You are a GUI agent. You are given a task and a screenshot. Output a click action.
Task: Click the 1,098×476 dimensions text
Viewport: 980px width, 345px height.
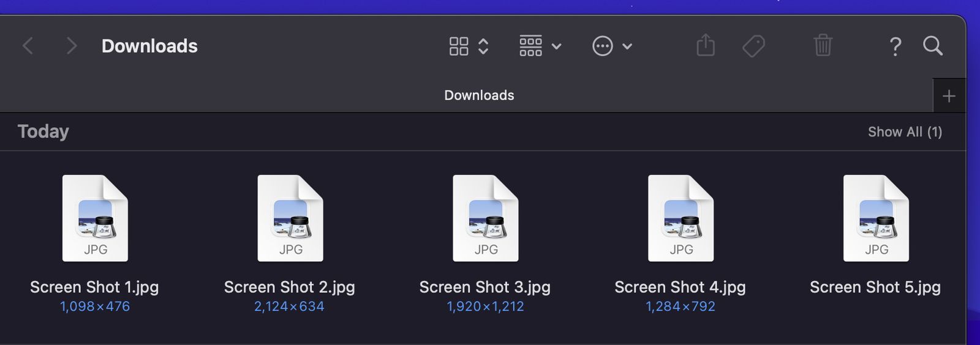95,306
